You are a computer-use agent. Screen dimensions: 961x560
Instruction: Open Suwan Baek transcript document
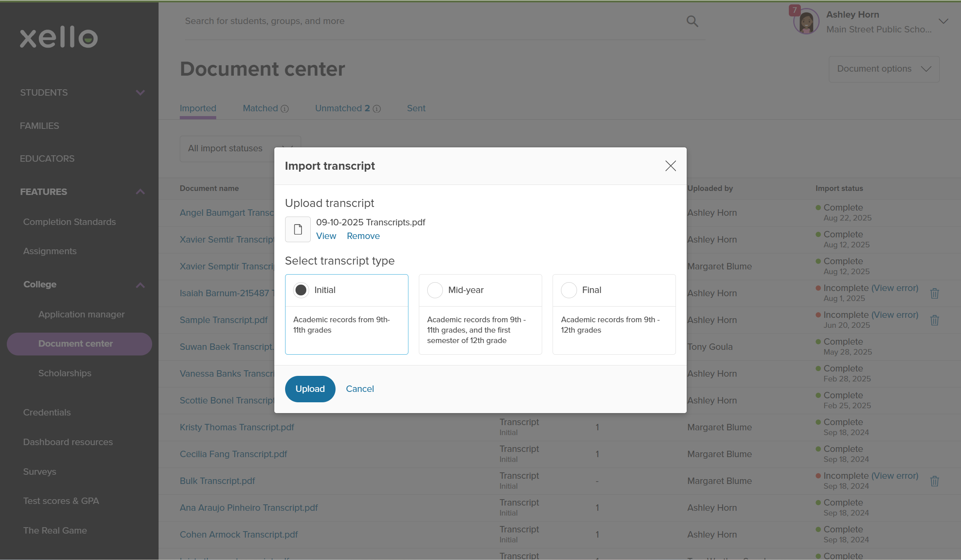227,347
